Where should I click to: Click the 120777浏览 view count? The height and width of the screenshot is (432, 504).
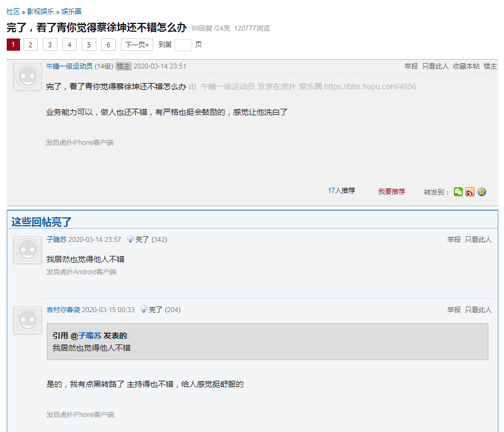click(252, 28)
